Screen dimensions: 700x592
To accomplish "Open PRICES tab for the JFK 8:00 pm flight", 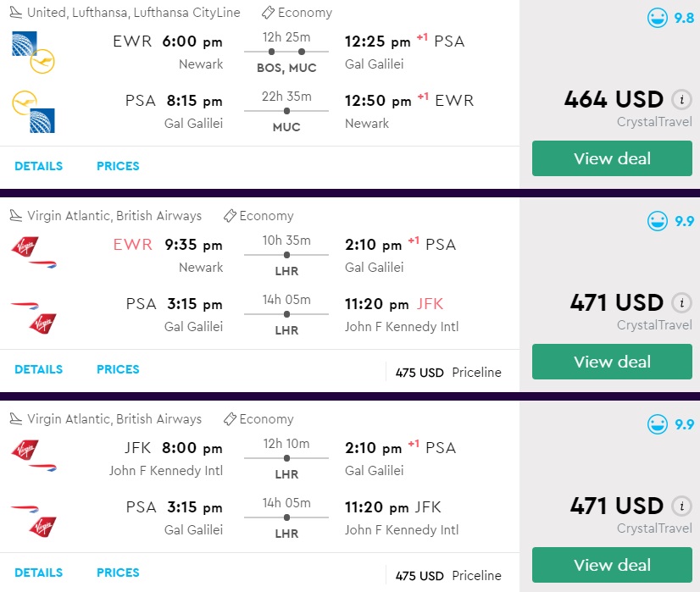I will click(118, 573).
